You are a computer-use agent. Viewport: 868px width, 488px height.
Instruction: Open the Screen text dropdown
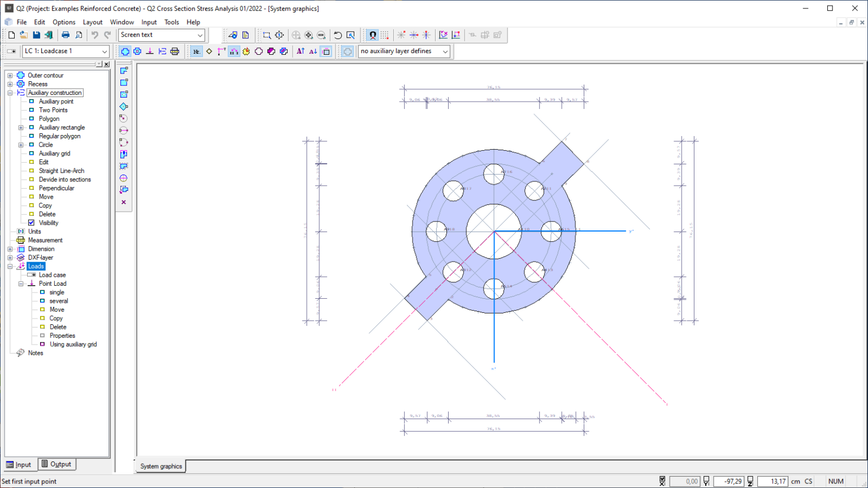(x=162, y=35)
